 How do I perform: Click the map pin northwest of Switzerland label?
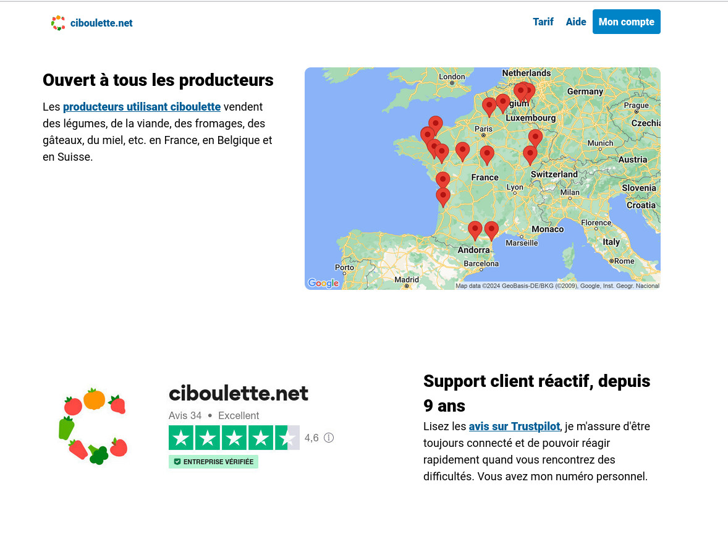[x=530, y=153]
